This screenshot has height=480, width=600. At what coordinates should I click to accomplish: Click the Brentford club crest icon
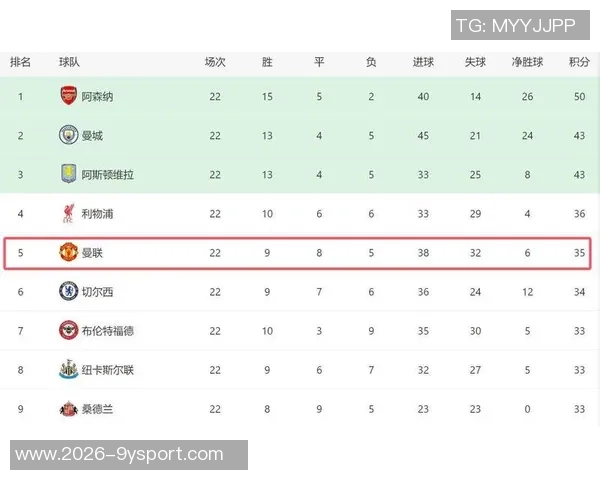click(x=67, y=331)
